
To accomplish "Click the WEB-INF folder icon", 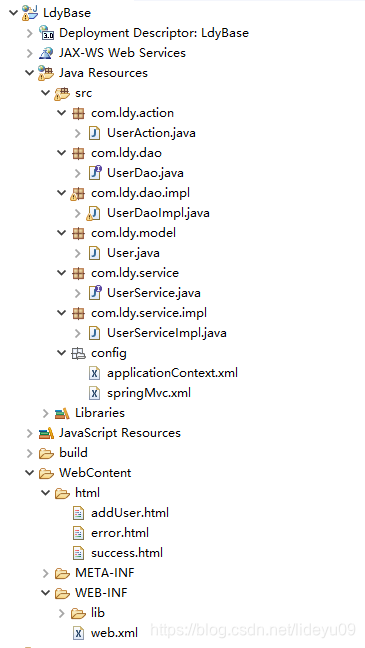I will 62,593.
